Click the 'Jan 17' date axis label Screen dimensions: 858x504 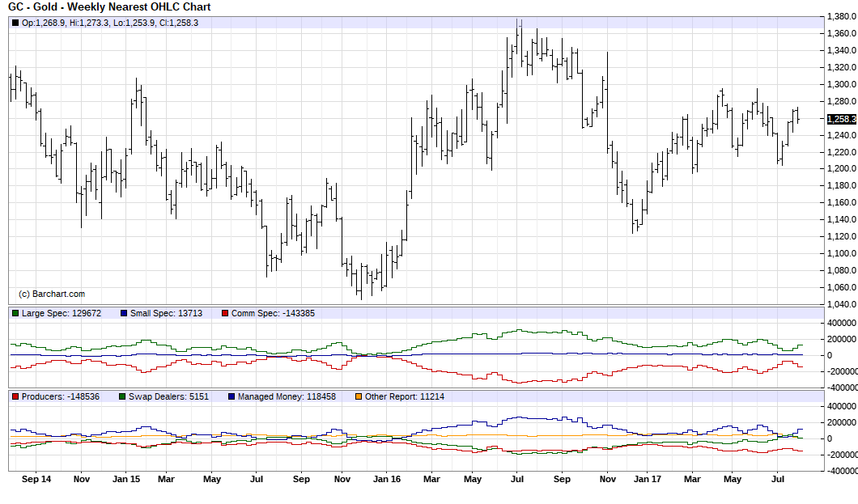point(648,479)
